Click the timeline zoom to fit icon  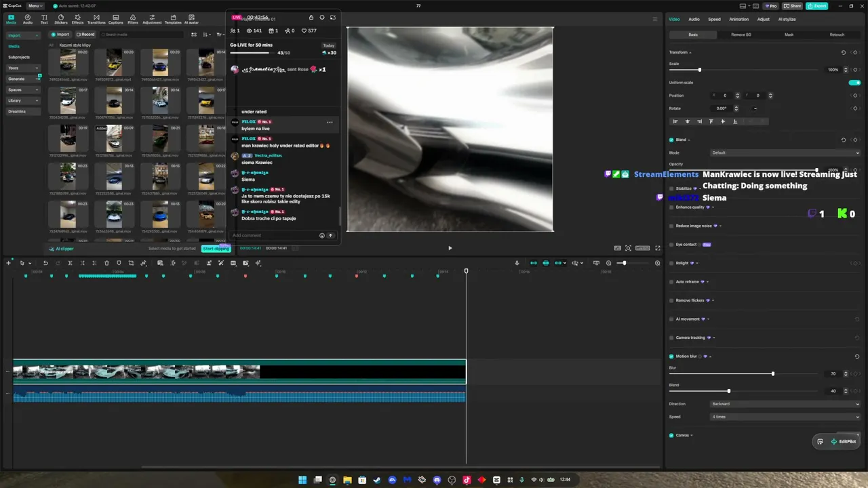(x=657, y=263)
